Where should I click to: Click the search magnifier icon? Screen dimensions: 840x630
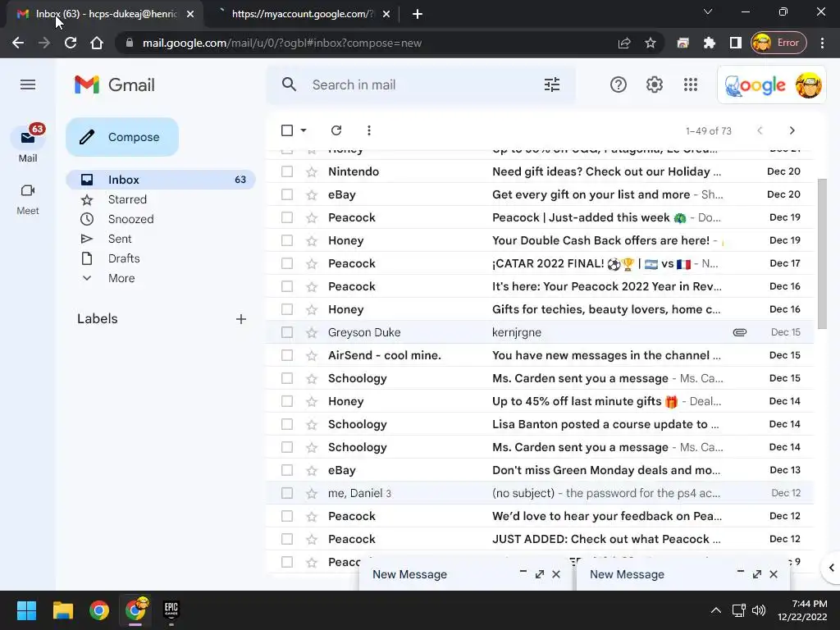[x=289, y=84]
